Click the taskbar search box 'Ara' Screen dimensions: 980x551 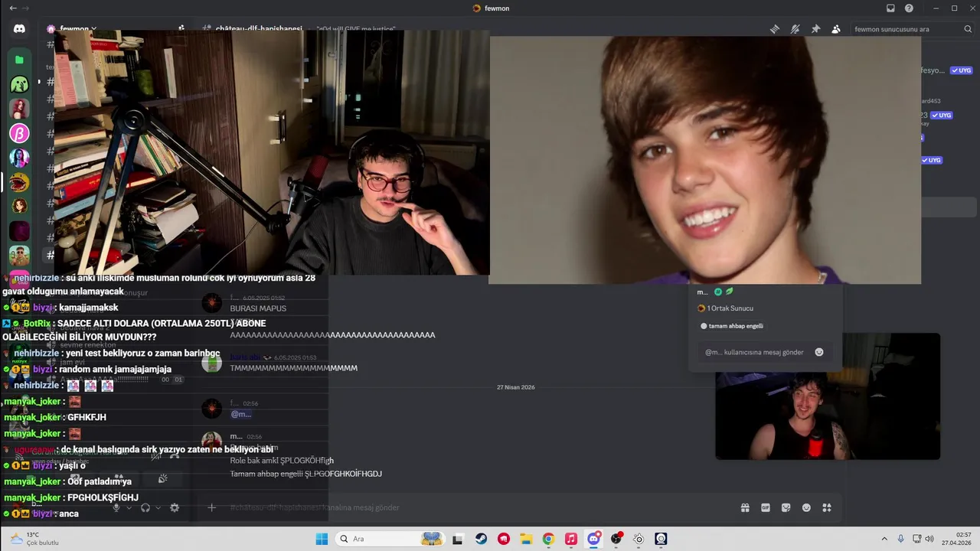[x=390, y=539]
